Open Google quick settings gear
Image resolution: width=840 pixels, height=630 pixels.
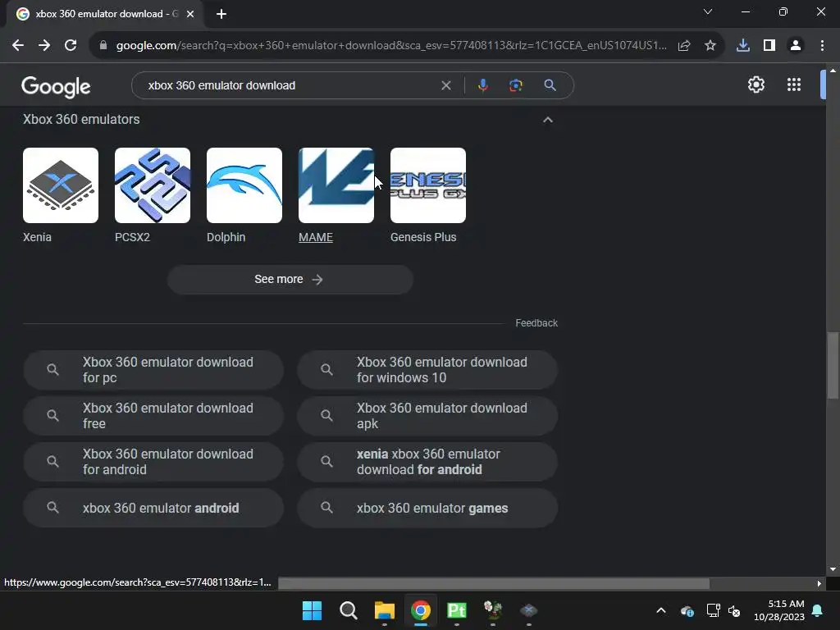(756, 84)
